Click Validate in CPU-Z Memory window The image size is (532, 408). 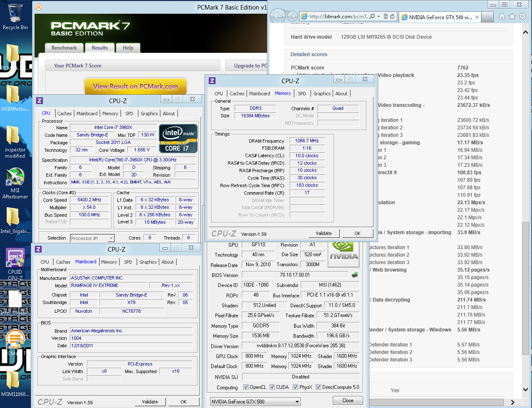click(x=324, y=233)
